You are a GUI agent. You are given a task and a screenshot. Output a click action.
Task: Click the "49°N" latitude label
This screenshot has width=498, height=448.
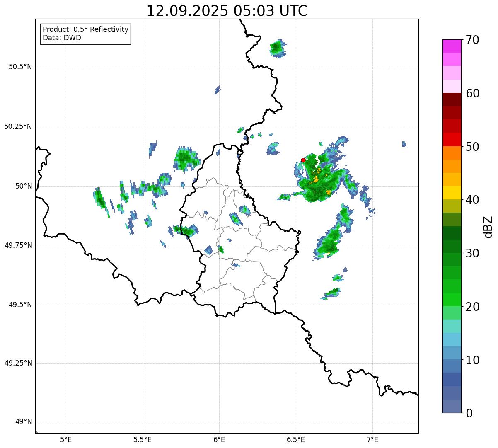[x=24, y=422]
